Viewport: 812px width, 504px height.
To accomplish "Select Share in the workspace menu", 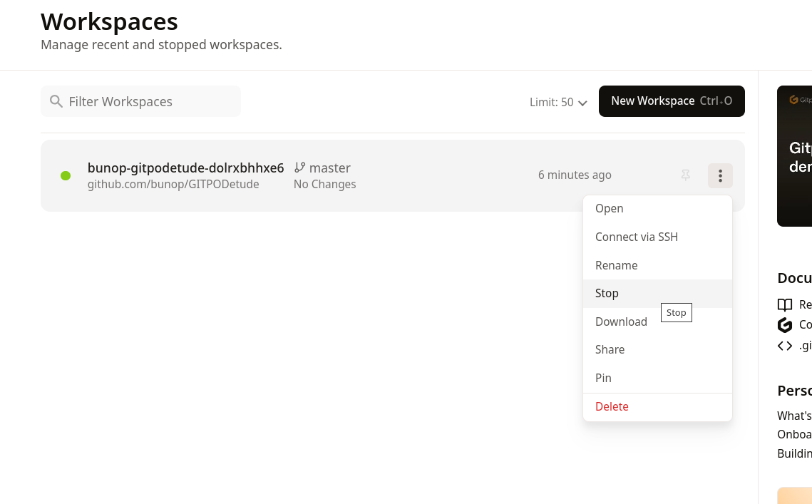I will [x=610, y=349].
